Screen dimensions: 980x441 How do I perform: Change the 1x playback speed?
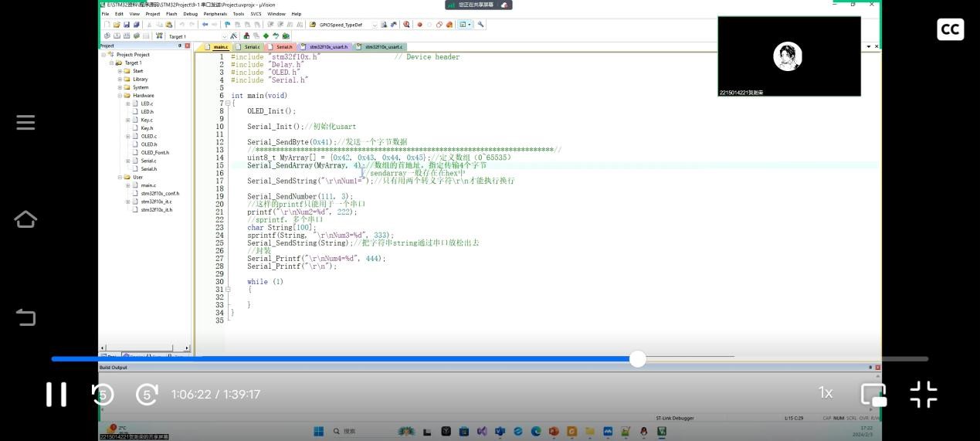click(x=826, y=393)
